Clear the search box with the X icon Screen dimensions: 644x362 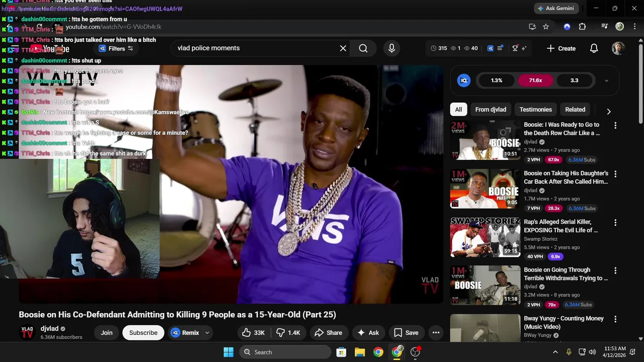[x=343, y=48]
